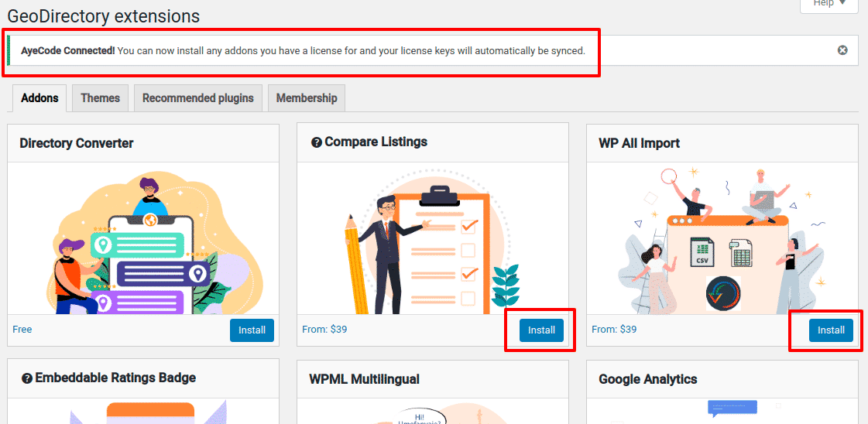Select the Addons tab

[39, 97]
